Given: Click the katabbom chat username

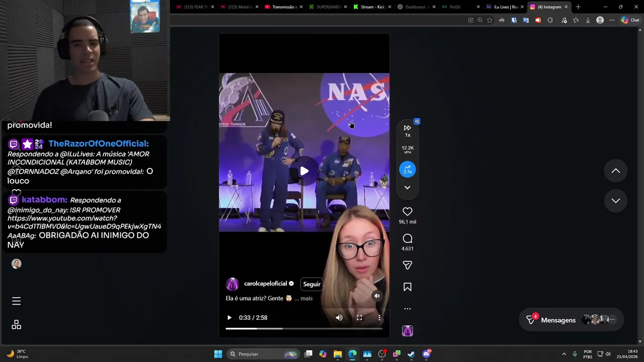Looking at the screenshot, I should tap(44, 200).
